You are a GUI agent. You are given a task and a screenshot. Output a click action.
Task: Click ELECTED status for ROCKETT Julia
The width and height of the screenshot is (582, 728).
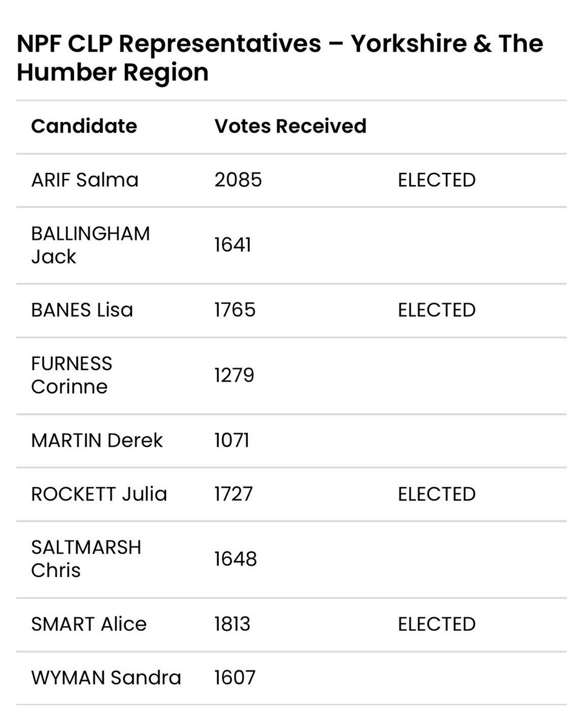tap(436, 494)
